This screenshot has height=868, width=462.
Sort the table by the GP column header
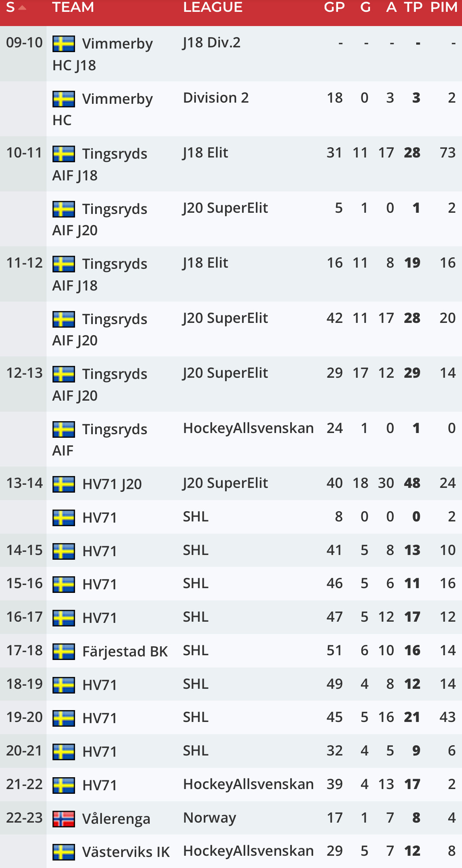334,7
